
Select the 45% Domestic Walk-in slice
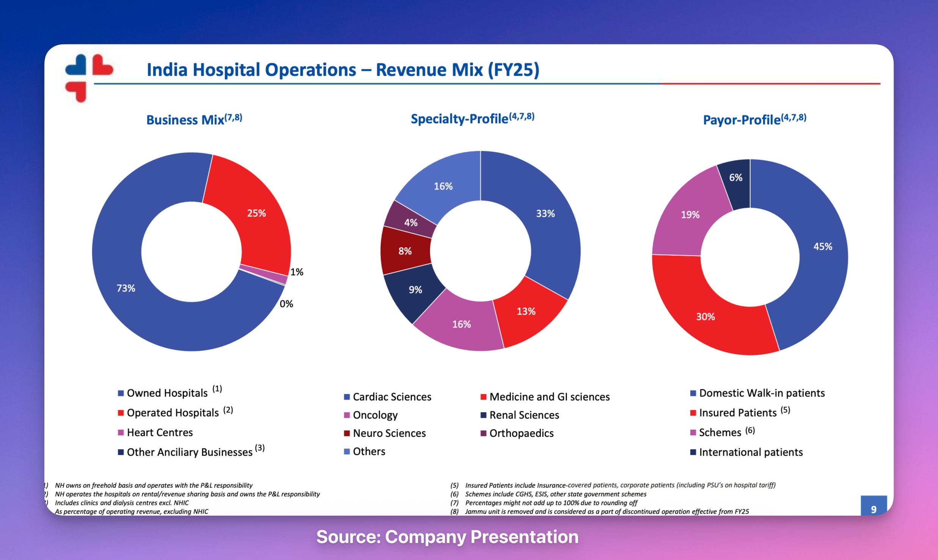tap(822, 247)
